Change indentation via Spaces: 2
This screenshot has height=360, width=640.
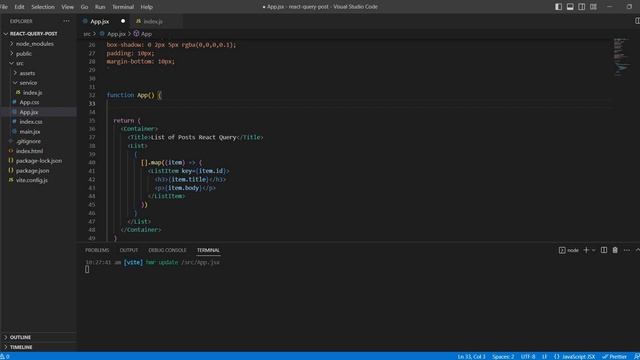pos(503,356)
